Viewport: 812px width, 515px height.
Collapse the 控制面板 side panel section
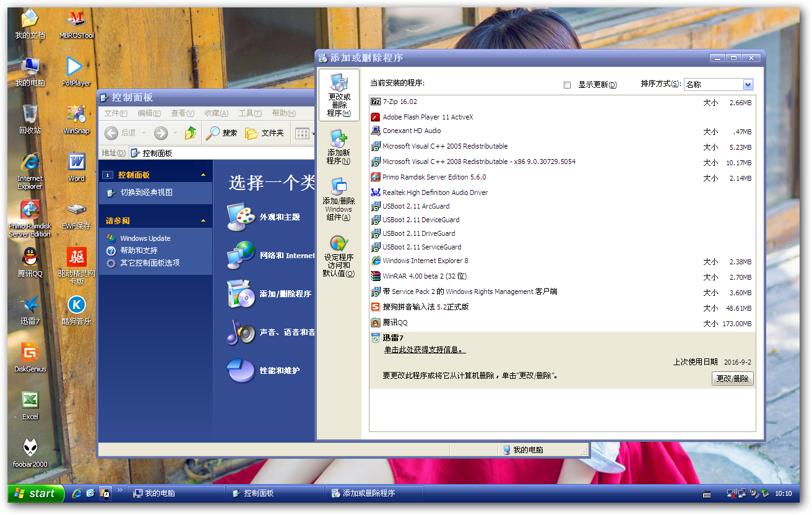[x=203, y=175]
